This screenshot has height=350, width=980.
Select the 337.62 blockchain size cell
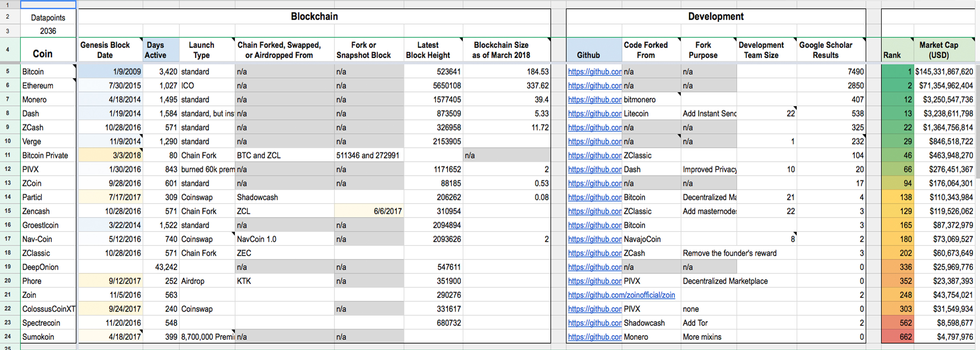[x=507, y=86]
